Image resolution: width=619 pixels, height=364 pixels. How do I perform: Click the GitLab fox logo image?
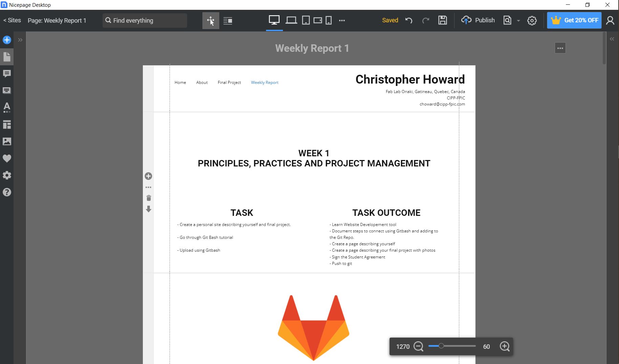(313, 327)
